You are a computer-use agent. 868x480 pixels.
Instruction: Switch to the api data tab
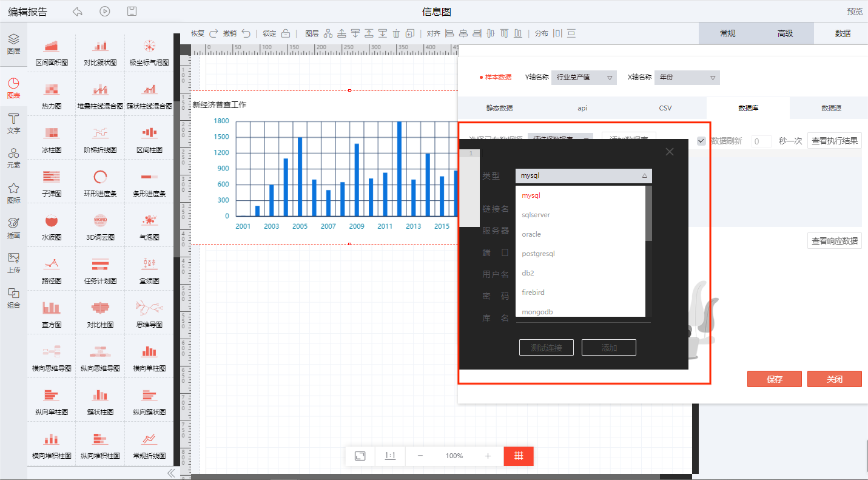click(x=582, y=107)
